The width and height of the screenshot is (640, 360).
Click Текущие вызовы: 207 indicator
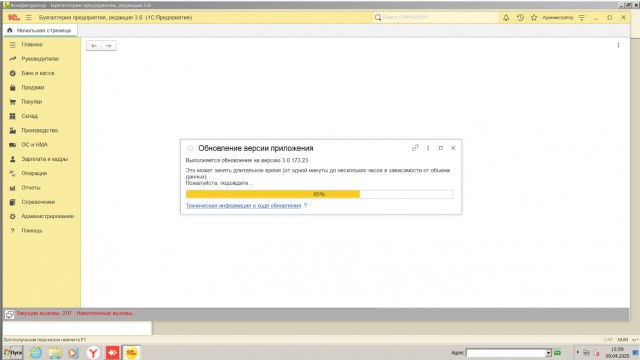point(44,313)
